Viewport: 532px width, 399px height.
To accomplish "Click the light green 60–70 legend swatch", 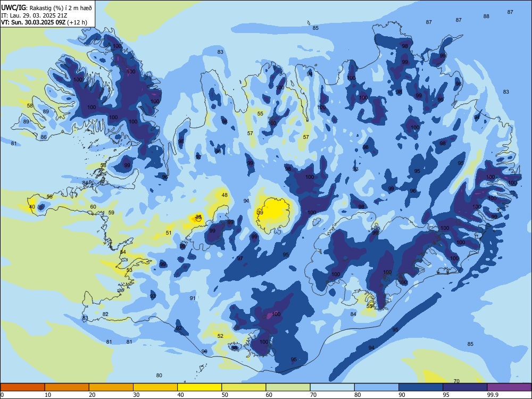I will tap(288, 387).
